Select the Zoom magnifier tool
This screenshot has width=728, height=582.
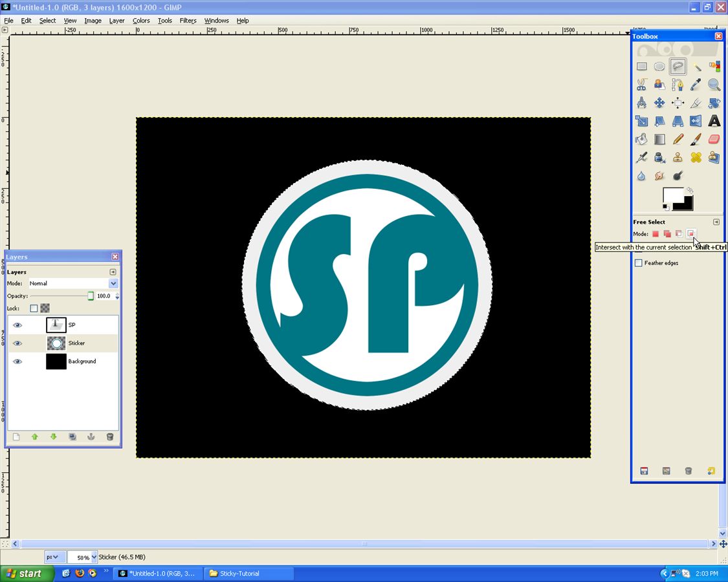click(714, 85)
